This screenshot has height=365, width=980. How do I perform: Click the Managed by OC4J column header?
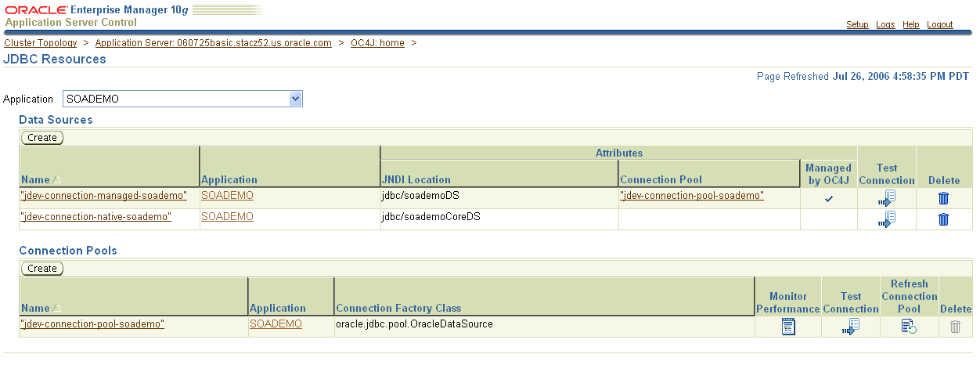[x=828, y=173]
